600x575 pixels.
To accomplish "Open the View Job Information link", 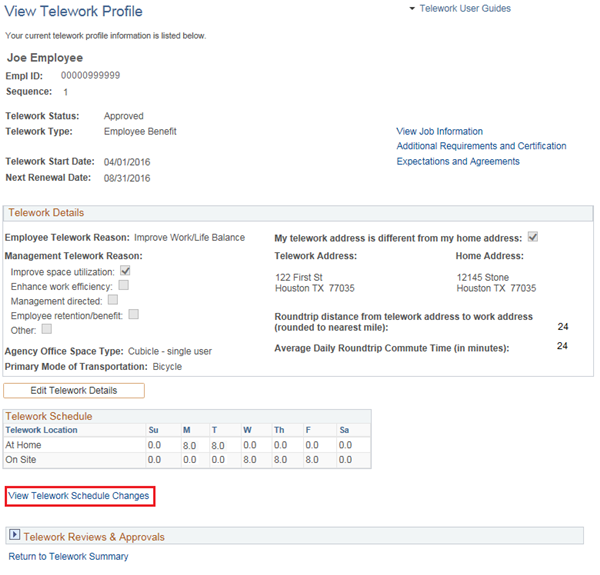I will 439,131.
